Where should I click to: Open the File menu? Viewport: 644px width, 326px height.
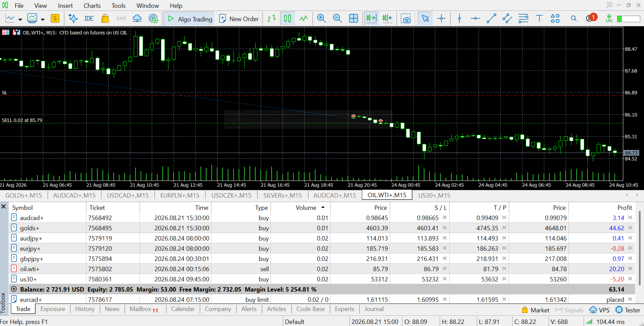19,6
